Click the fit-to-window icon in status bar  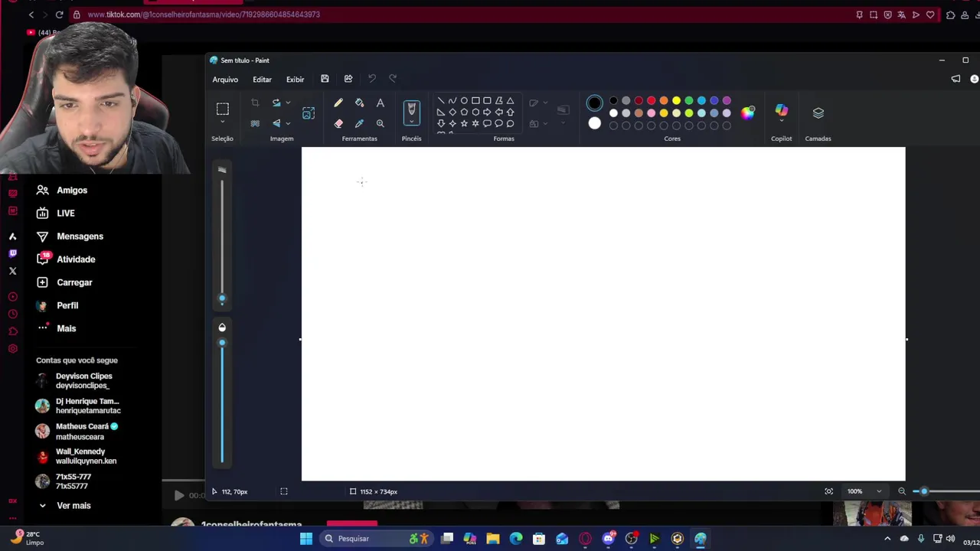coord(828,491)
